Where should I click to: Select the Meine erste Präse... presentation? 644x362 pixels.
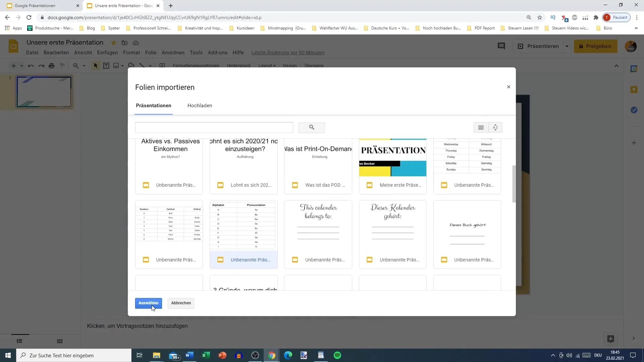point(392,166)
